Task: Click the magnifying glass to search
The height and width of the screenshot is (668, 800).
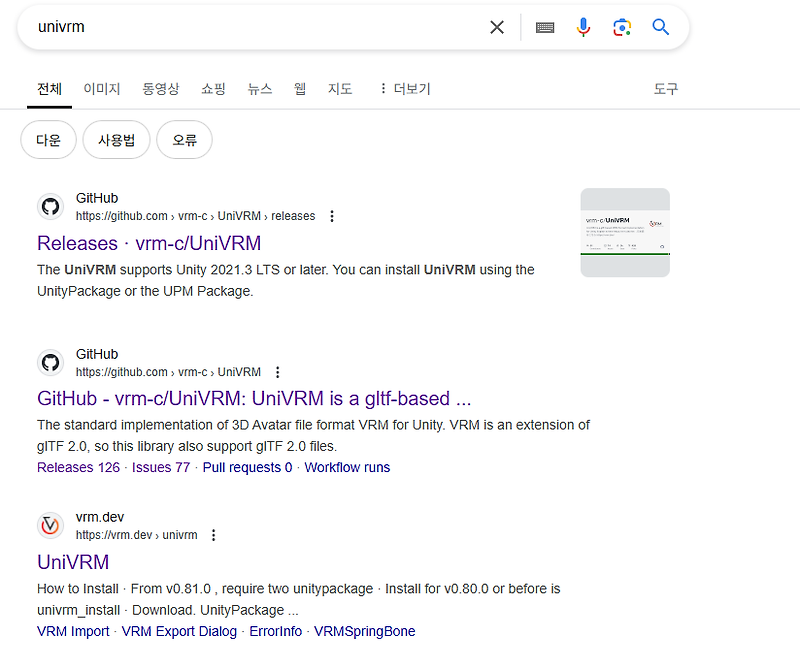Action: click(660, 28)
